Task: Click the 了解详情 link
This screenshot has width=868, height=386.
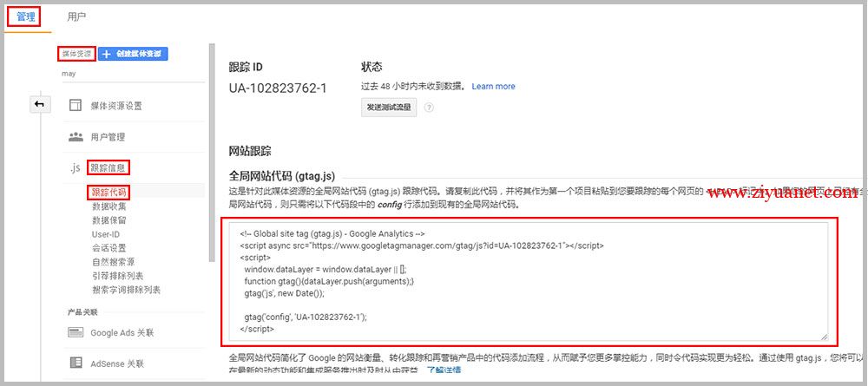Action: [x=443, y=370]
